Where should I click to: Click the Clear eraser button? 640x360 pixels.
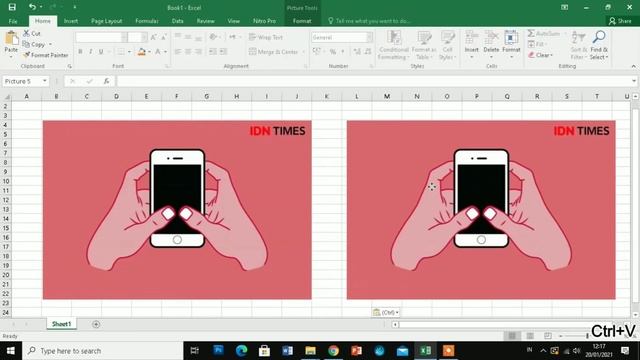(x=540, y=55)
